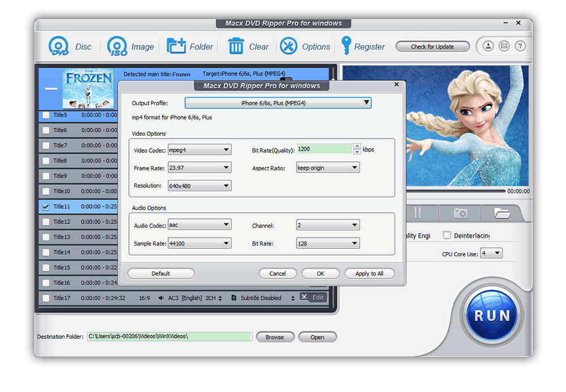Collapse the Frozen disc entry

click(51, 89)
